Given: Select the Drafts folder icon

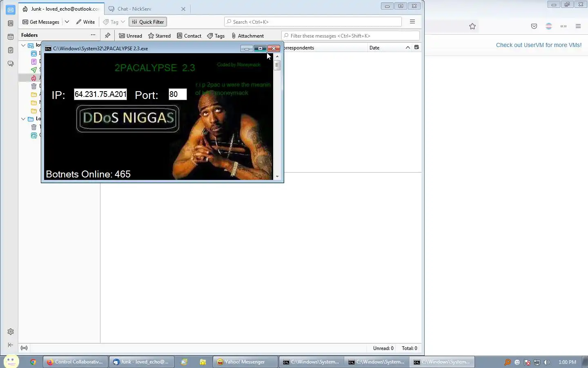Looking at the screenshot, I should pos(34,62).
